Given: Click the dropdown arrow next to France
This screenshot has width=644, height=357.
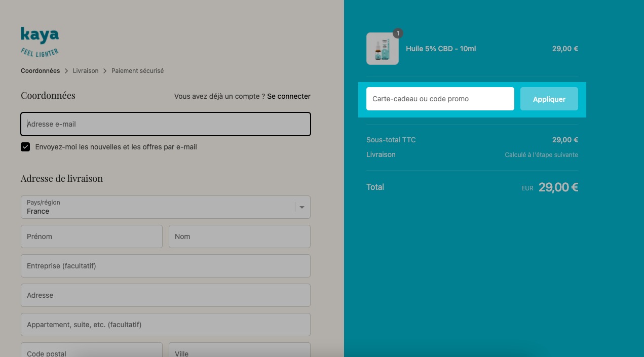Looking at the screenshot, I should pyautogui.click(x=302, y=207).
